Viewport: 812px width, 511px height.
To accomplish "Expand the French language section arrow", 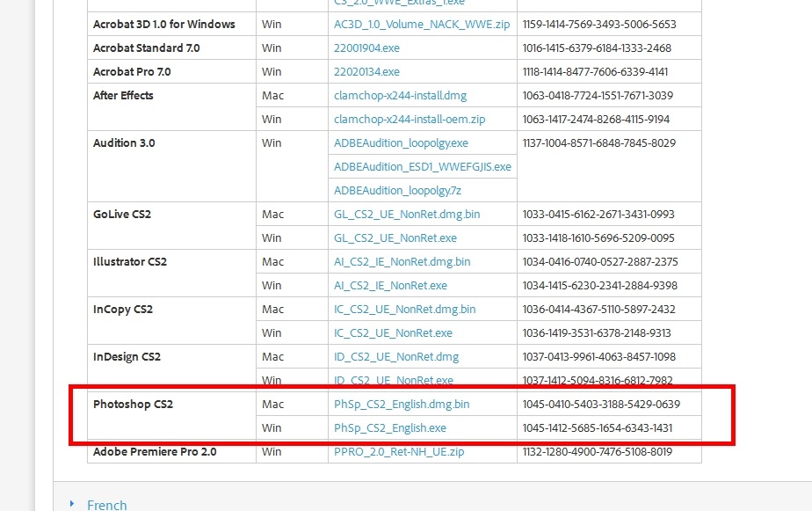I will [72, 504].
